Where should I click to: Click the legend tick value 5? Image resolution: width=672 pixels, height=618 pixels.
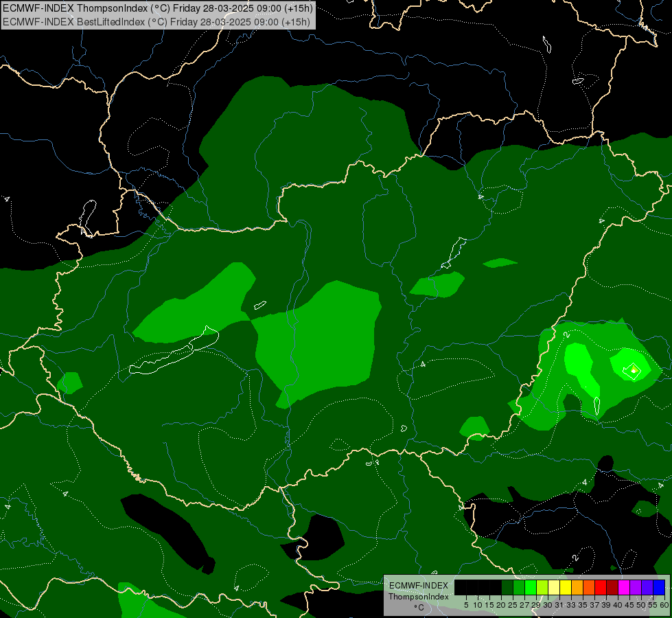466,605
